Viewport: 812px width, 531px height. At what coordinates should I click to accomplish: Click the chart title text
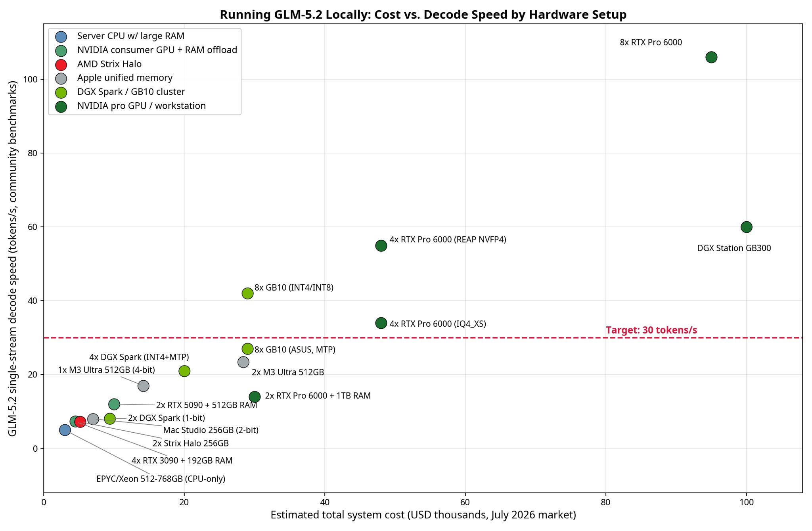[423, 15]
